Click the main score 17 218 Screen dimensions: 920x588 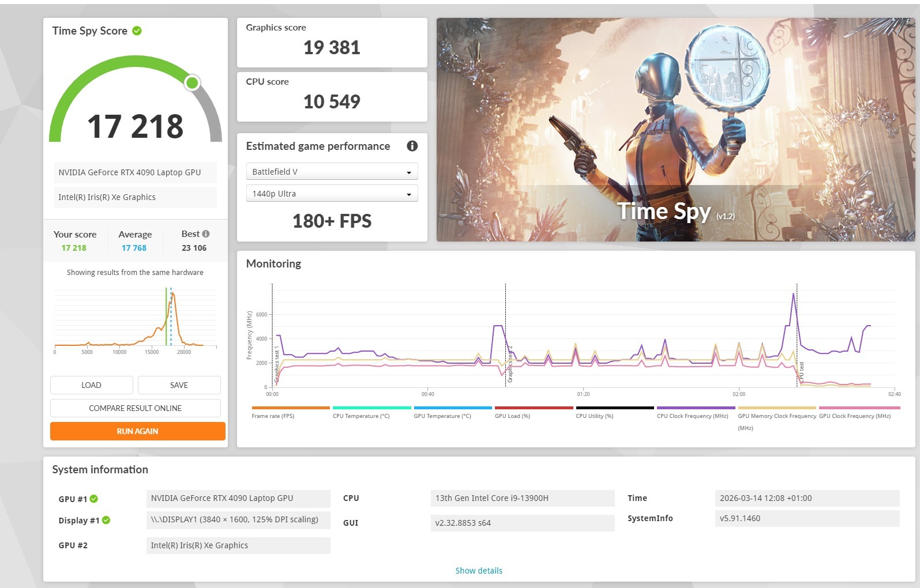(136, 126)
